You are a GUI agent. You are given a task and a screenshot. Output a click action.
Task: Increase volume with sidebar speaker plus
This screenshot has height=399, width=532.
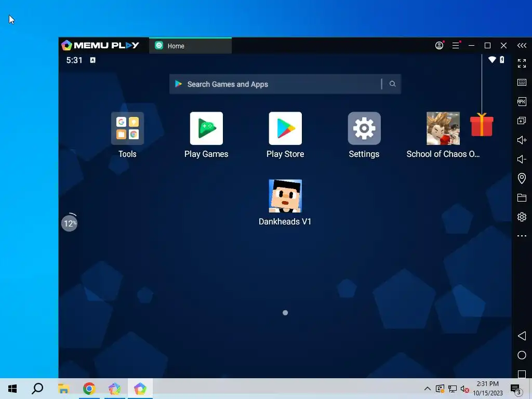522,140
